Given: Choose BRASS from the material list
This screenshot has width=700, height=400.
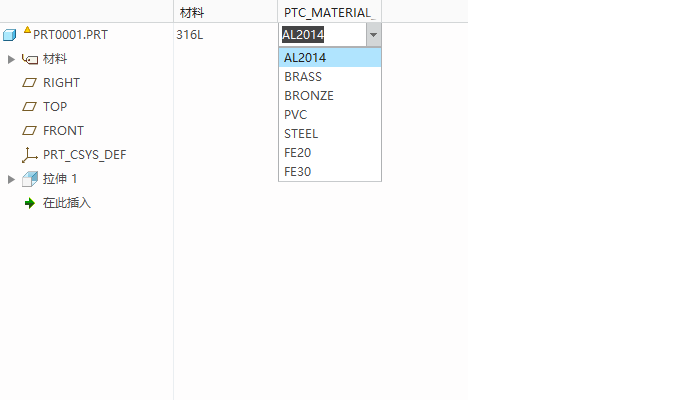Looking at the screenshot, I should coord(330,77).
